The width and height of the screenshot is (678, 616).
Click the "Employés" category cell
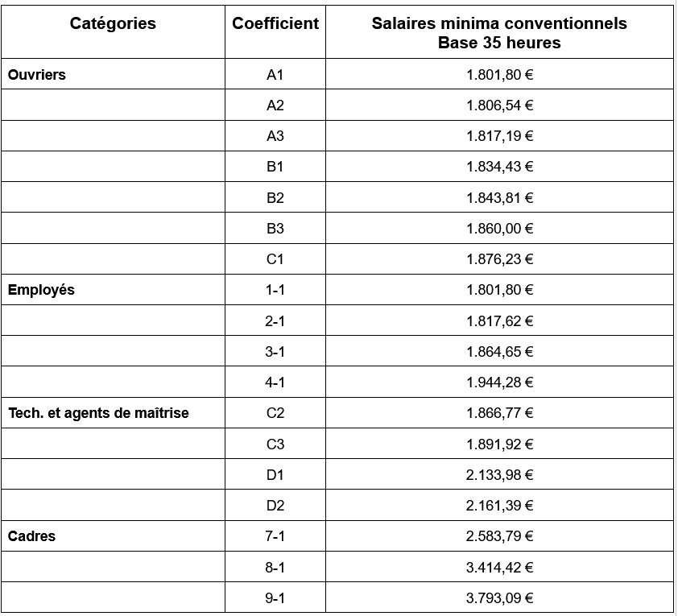[41, 290]
